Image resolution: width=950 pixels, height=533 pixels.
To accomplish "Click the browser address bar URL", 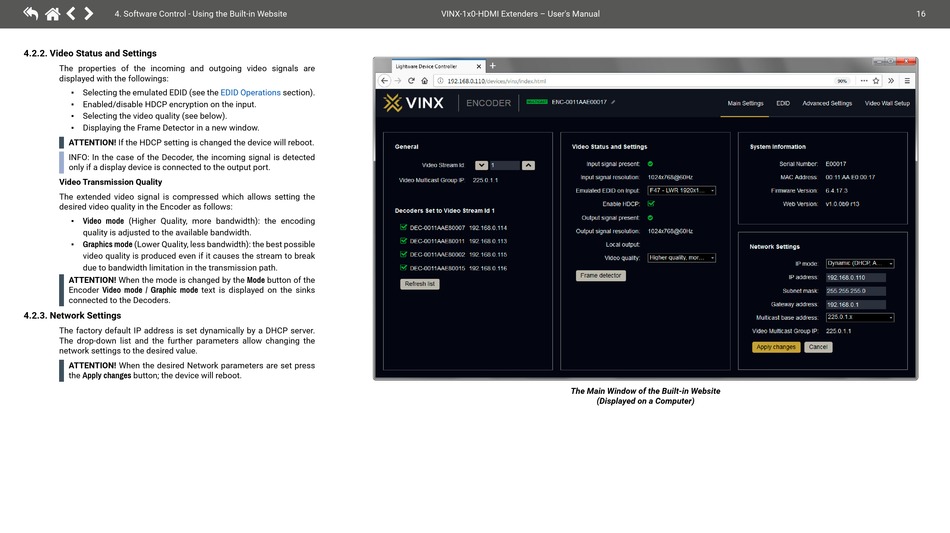I will [496, 81].
